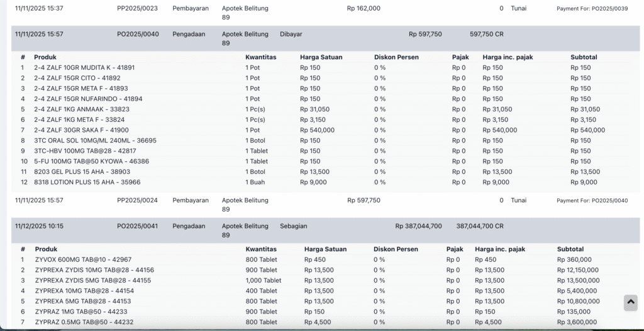Screen dimensions: 644x331
Task: Click the 'Produk' column header in first table
Action: 45,57
